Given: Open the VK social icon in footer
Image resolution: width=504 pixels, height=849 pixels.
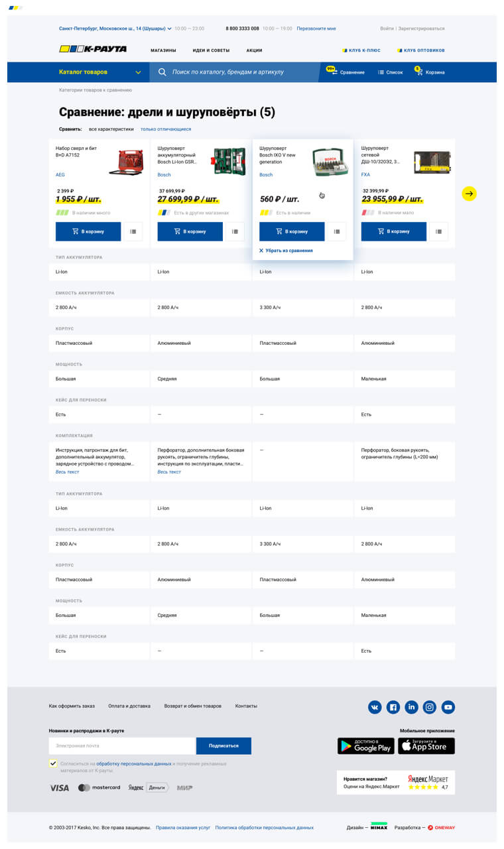Looking at the screenshot, I should click(375, 707).
